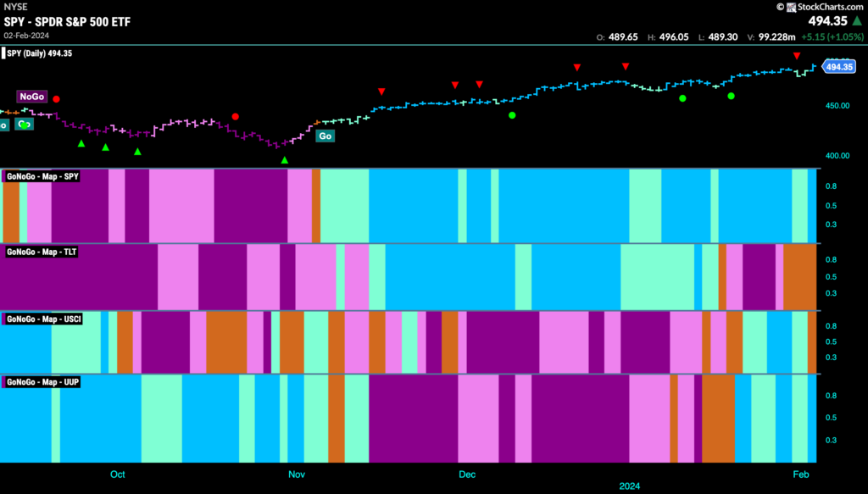Select the GoNoGo - Map - SPY label
This screenshot has height=494, width=868.
pyautogui.click(x=42, y=176)
